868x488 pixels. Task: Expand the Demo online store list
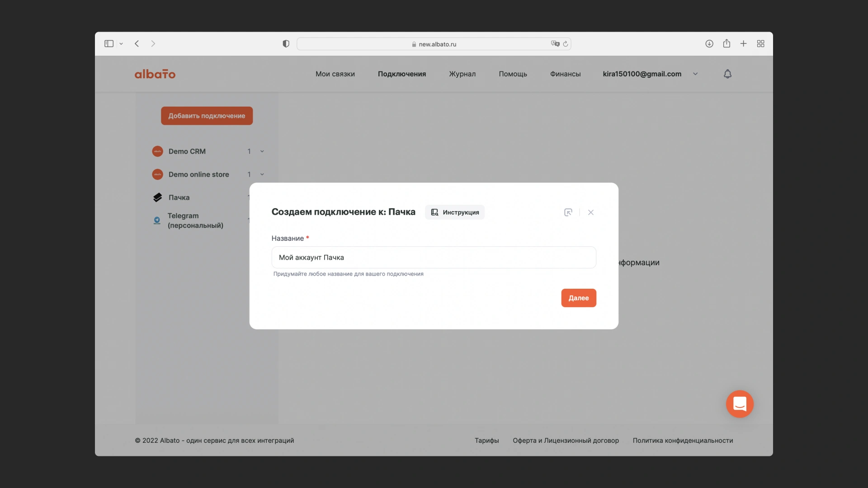tap(262, 175)
